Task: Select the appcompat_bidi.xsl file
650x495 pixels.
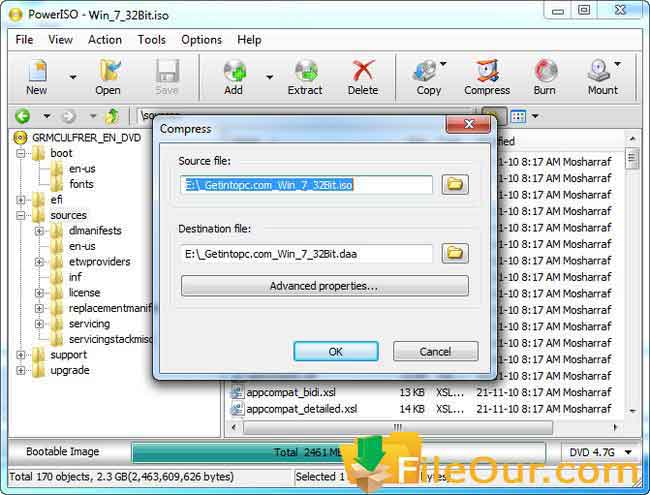Action: (x=291, y=392)
